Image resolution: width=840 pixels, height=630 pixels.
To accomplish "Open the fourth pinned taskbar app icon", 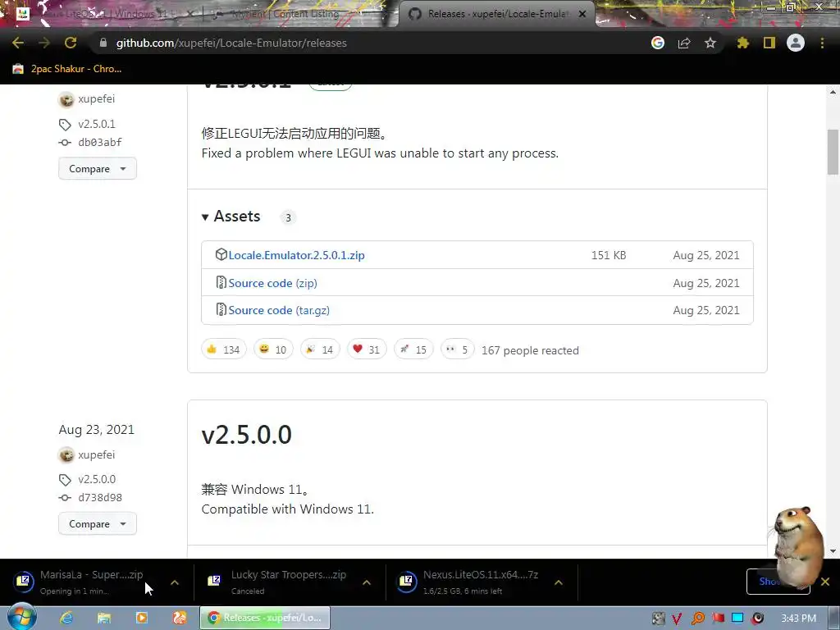I will tap(179, 618).
